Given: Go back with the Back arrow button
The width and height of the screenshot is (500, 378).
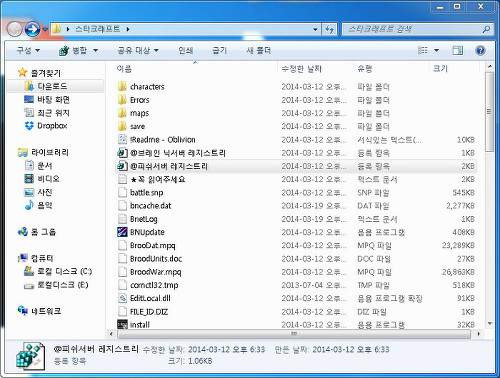Looking at the screenshot, I should pyautogui.click(x=14, y=29).
